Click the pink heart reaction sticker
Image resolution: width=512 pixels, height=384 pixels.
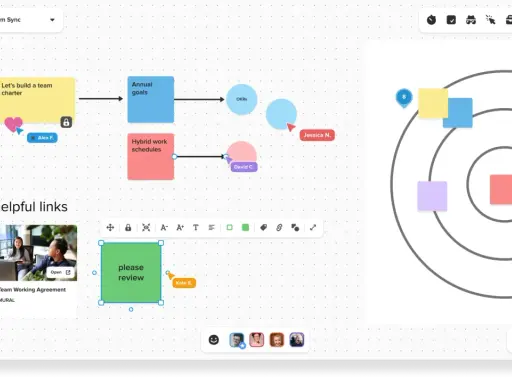[x=13, y=124]
